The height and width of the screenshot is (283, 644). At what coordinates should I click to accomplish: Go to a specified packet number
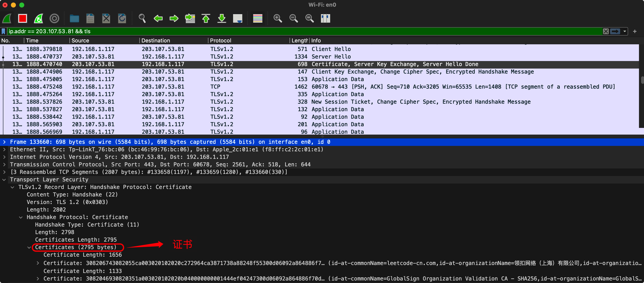190,18
